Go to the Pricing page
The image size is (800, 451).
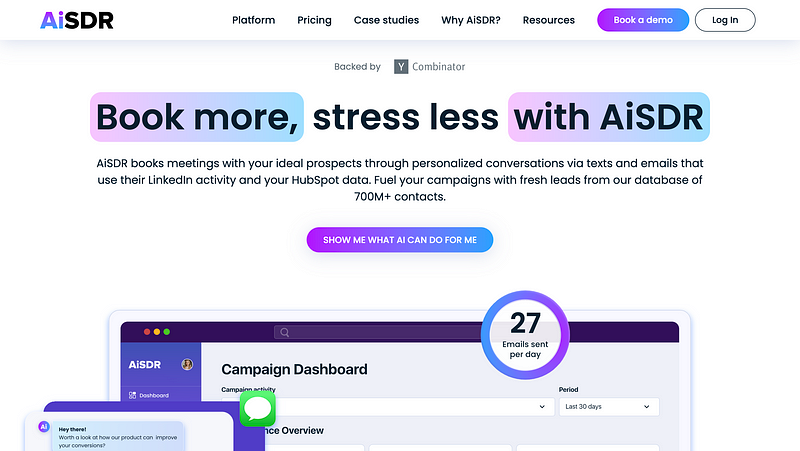tap(314, 20)
